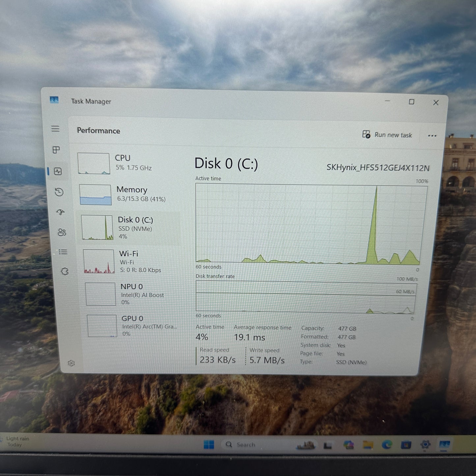Maximize the Task Manager window
476x476 pixels.
pyautogui.click(x=411, y=102)
